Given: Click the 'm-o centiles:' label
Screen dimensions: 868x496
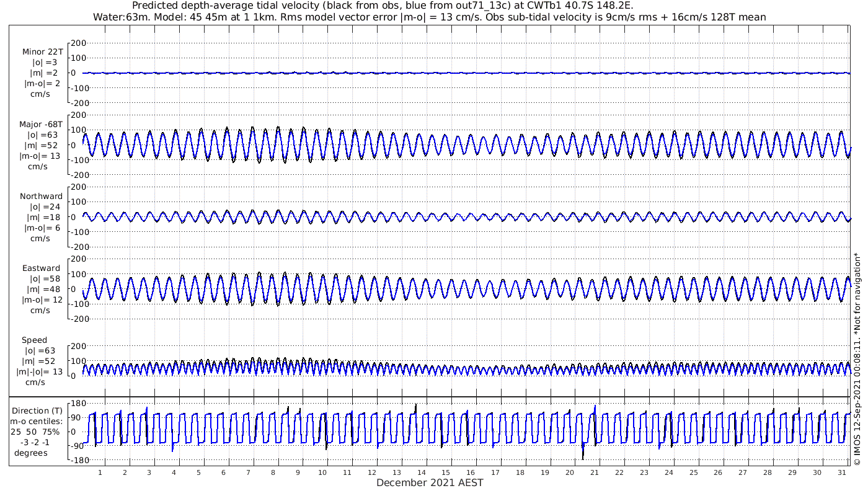Looking at the screenshot, I should tap(37, 421).
